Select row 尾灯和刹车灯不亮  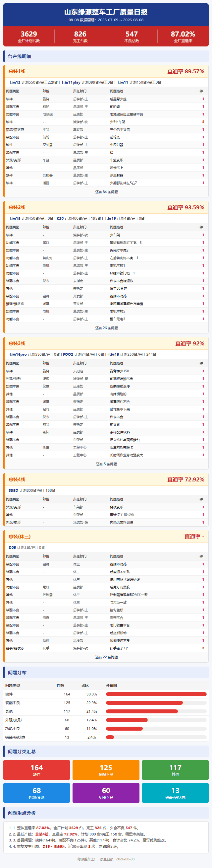pyautogui.click(x=106, y=243)
